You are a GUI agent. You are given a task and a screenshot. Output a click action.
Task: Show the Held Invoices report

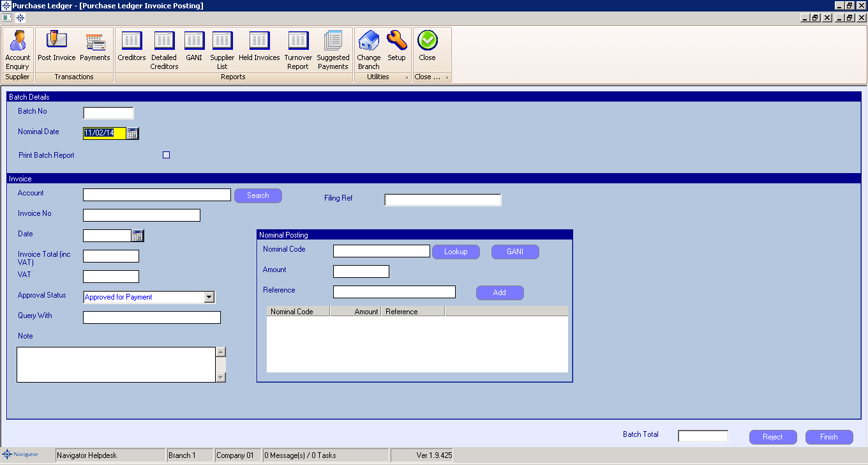click(x=259, y=46)
